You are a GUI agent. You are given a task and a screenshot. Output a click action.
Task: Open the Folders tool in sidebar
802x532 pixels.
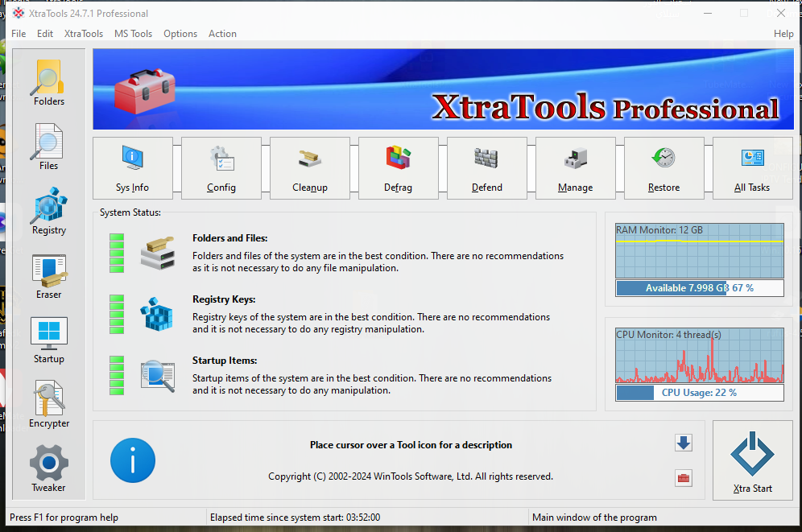point(48,83)
